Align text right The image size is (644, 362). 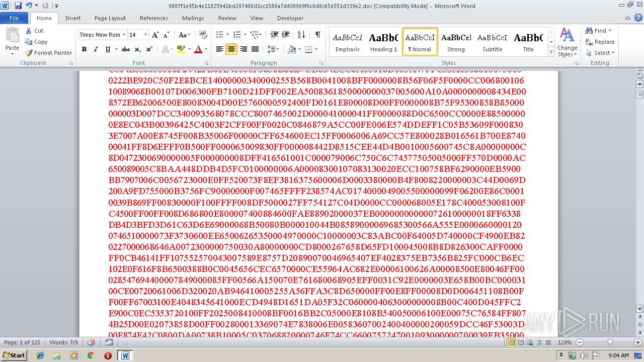[244, 49]
